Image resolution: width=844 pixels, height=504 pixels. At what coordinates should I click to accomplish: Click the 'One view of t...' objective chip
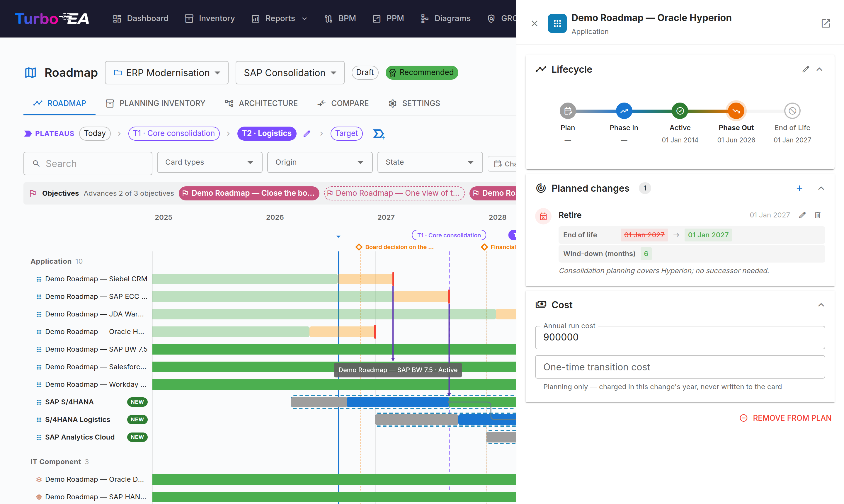point(394,193)
